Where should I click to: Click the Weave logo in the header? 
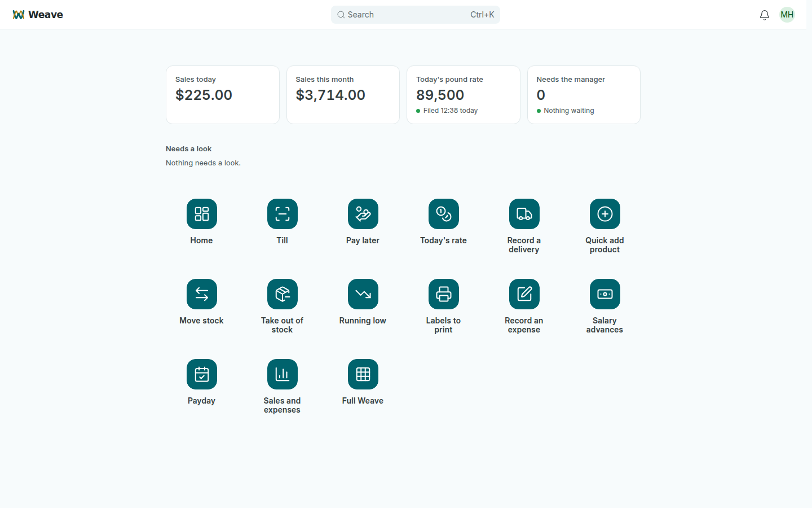(38, 15)
